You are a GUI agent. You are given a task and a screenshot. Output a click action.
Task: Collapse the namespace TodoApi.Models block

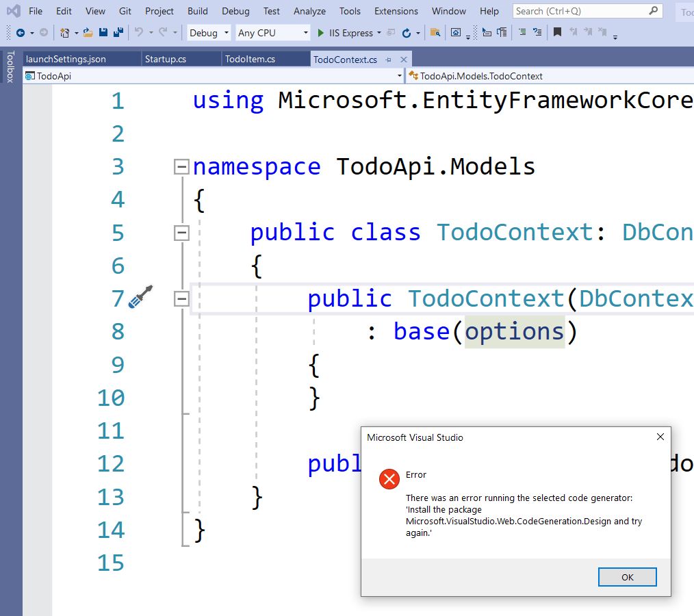[181, 167]
